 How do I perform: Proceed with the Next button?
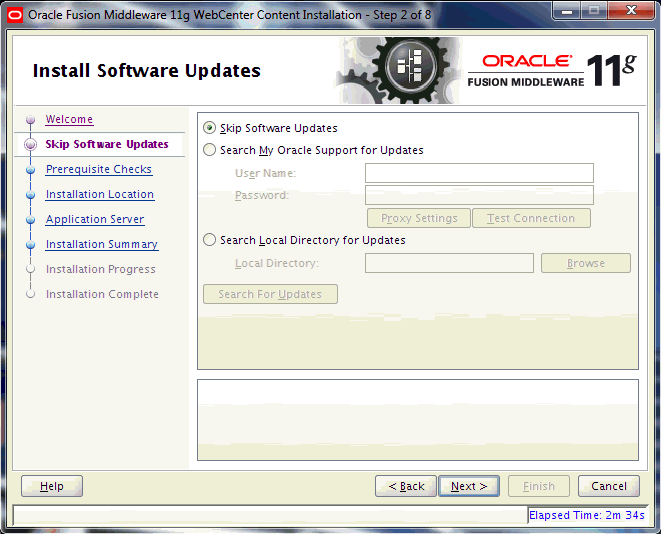pyautogui.click(x=469, y=486)
